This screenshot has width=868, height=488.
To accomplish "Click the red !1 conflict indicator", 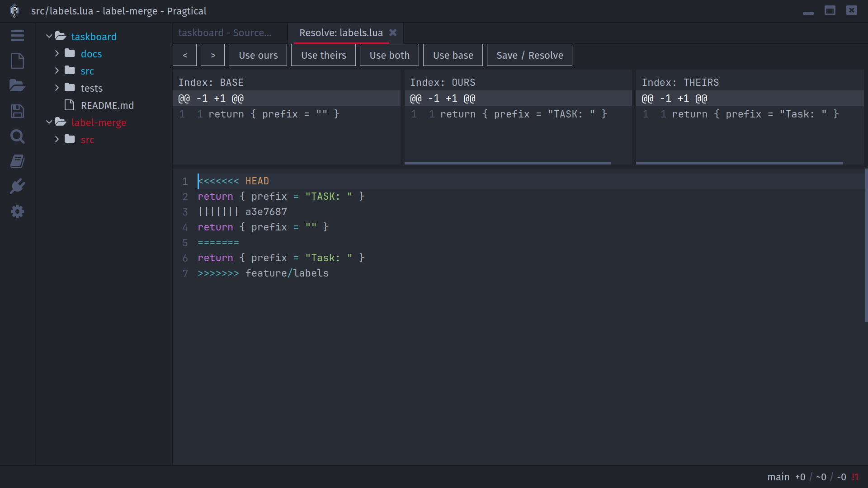I will (855, 477).
